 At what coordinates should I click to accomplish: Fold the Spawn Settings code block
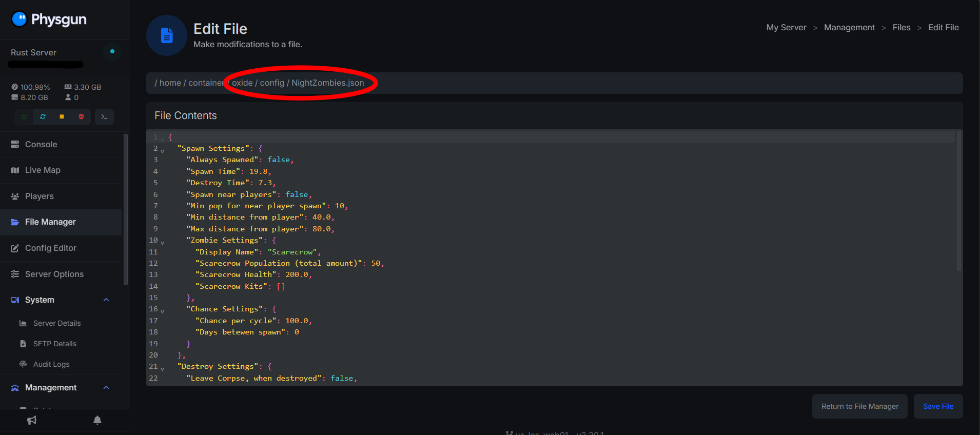[163, 151]
